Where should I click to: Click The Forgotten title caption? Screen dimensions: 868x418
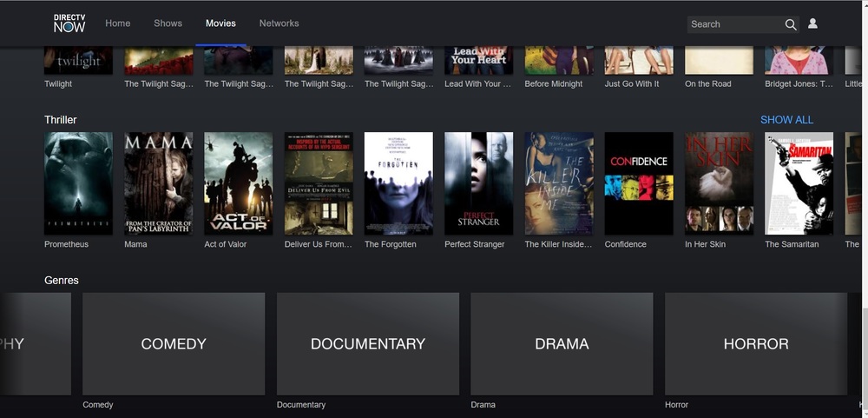[x=391, y=244]
